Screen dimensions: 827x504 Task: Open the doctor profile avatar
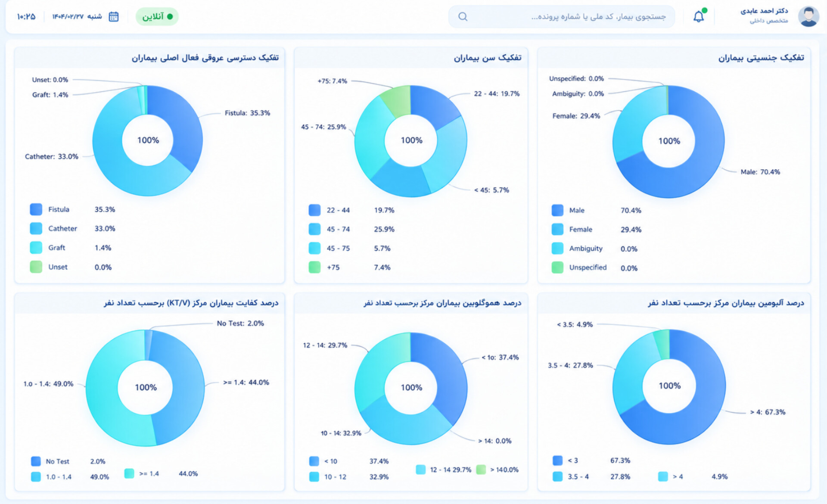808,16
